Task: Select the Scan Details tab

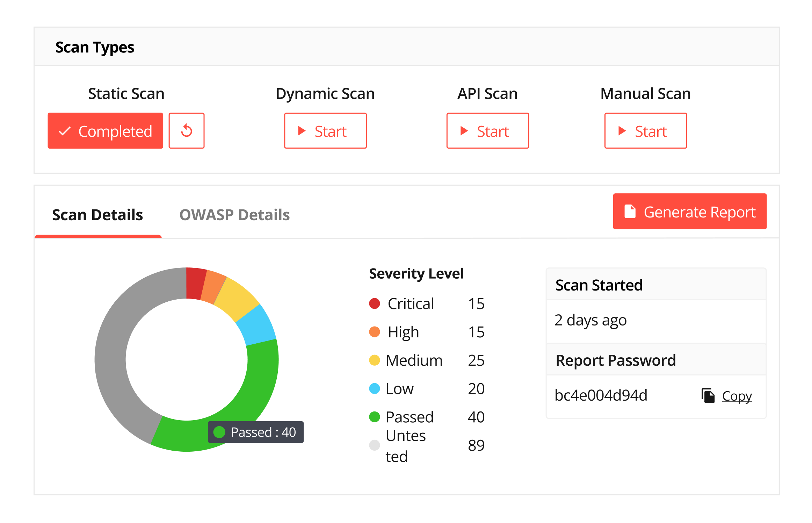Action: coord(98,215)
